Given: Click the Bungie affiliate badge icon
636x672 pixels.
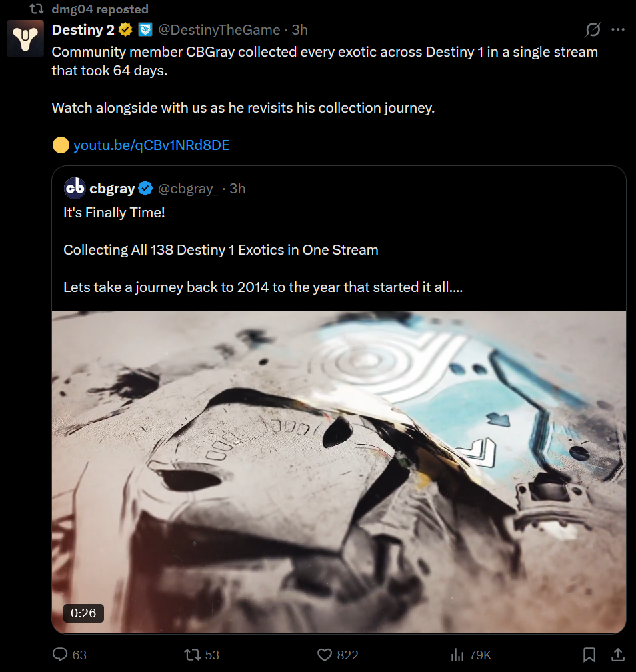Looking at the screenshot, I should point(146,29).
